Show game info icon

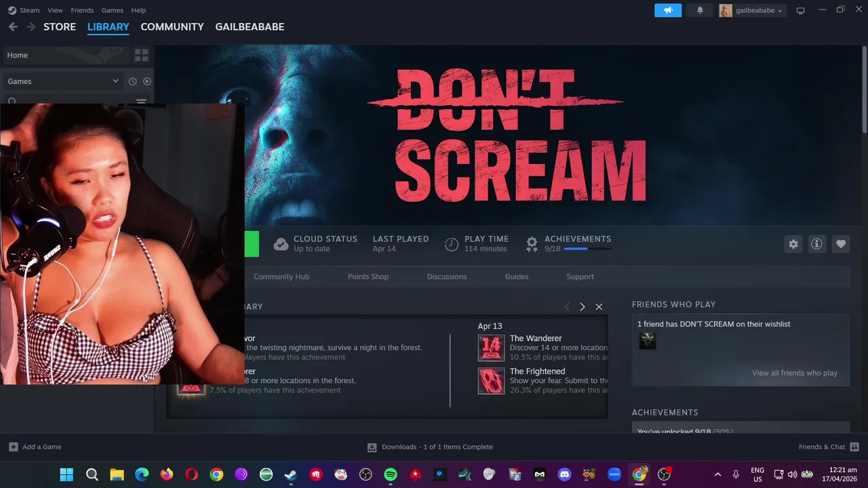pos(817,244)
